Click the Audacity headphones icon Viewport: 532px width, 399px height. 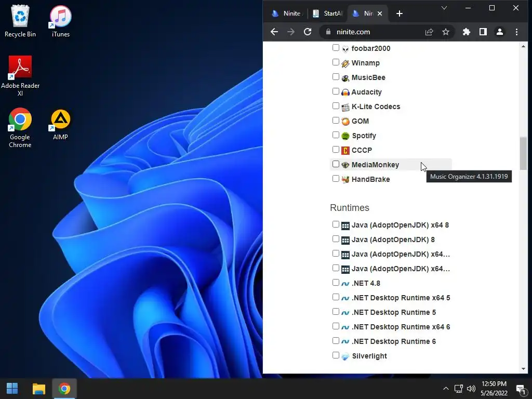345,92
